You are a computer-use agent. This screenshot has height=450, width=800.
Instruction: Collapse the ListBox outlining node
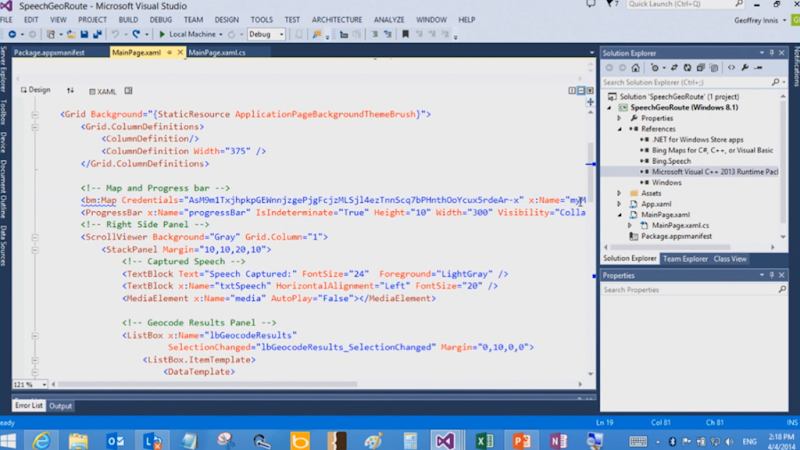point(35,336)
